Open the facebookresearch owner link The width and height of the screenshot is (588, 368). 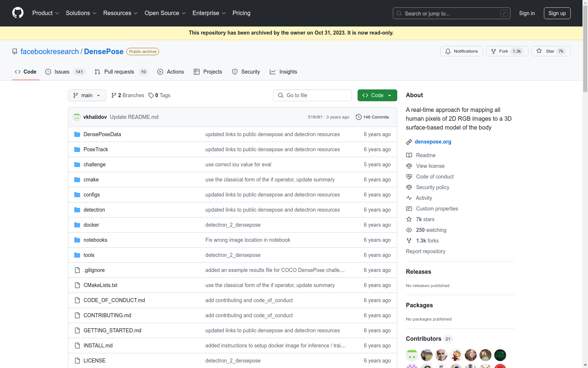(x=50, y=52)
